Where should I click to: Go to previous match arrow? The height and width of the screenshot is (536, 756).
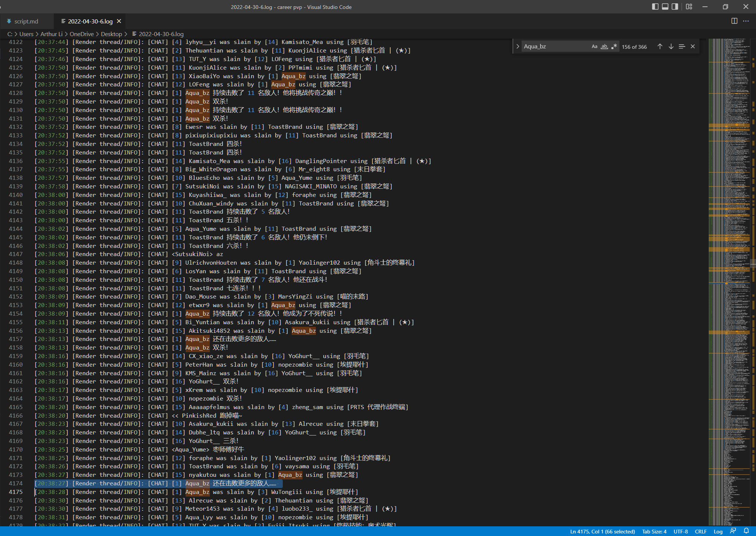[x=660, y=47]
